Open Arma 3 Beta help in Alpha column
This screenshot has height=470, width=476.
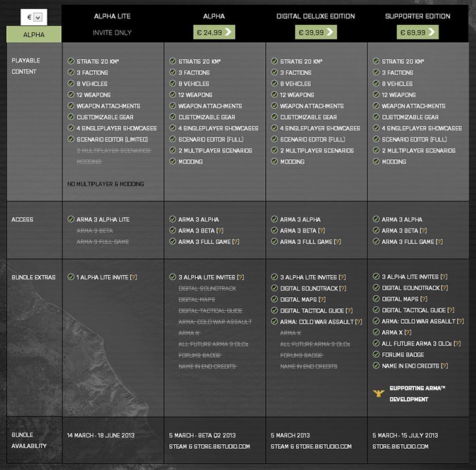pos(220,231)
